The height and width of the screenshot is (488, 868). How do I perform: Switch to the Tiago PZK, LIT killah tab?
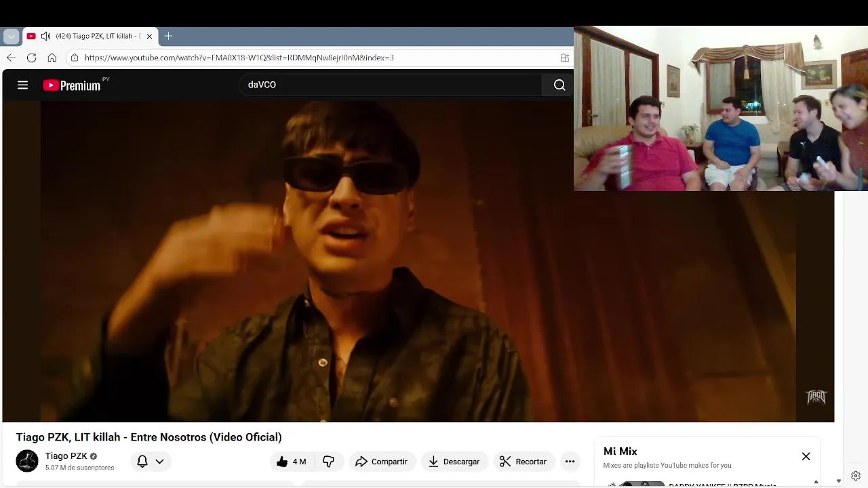pyautogui.click(x=91, y=36)
